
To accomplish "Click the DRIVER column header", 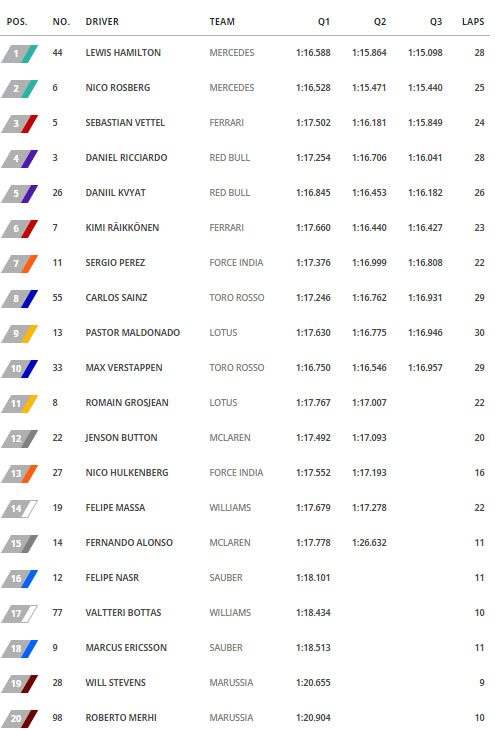I will point(102,21).
